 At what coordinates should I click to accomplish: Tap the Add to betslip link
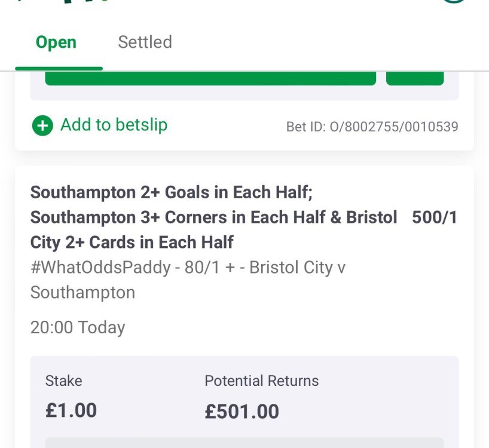(x=114, y=125)
